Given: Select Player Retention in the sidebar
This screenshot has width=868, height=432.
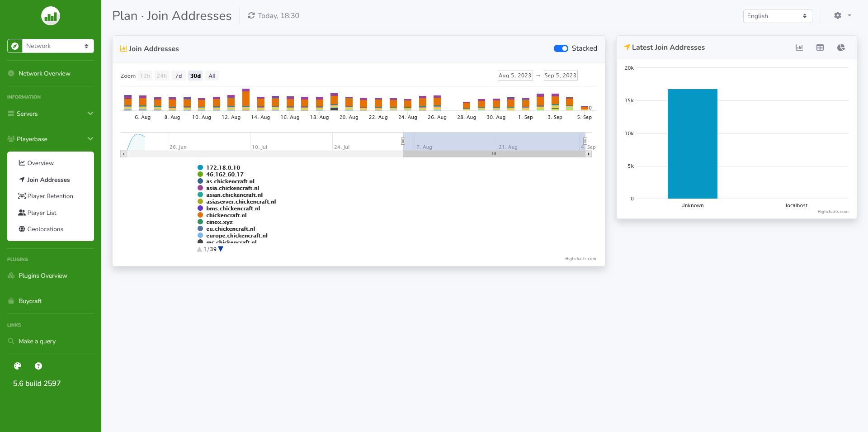Looking at the screenshot, I should tap(50, 196).
